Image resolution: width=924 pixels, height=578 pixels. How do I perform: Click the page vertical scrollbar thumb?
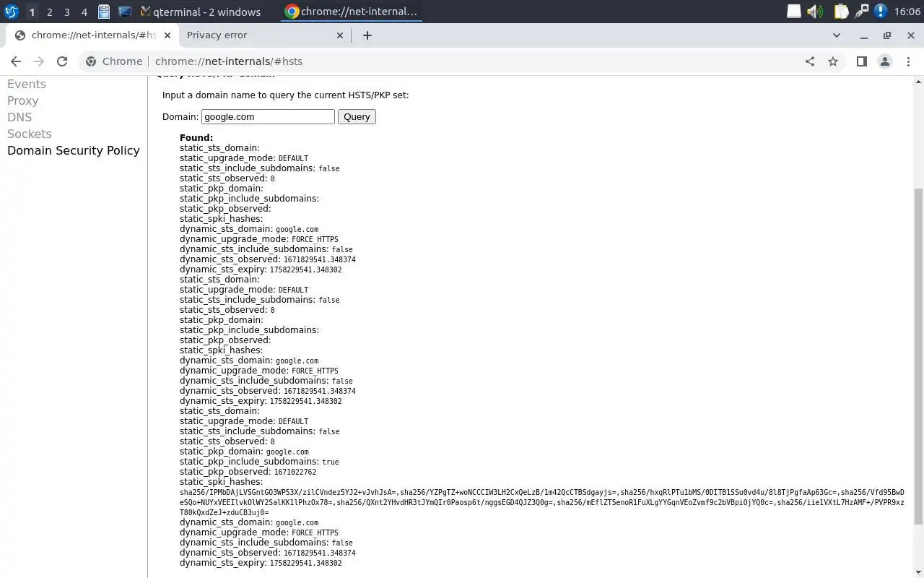[x=918, y=355]
